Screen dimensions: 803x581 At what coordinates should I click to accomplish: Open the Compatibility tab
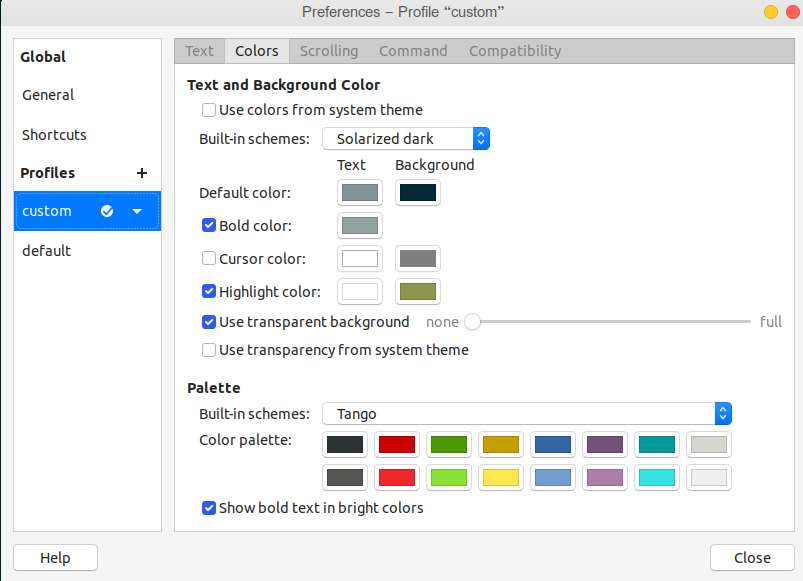(x=515, y=51)
